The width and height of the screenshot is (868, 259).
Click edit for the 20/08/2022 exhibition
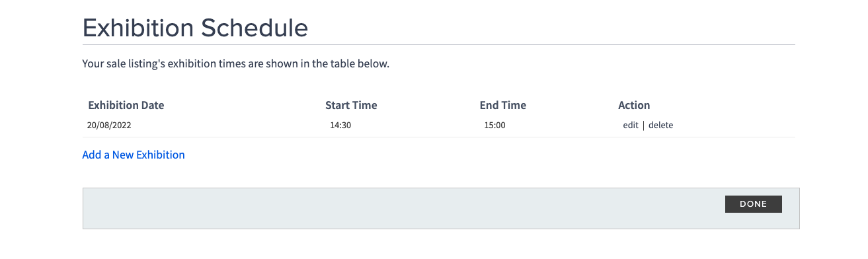630,125
